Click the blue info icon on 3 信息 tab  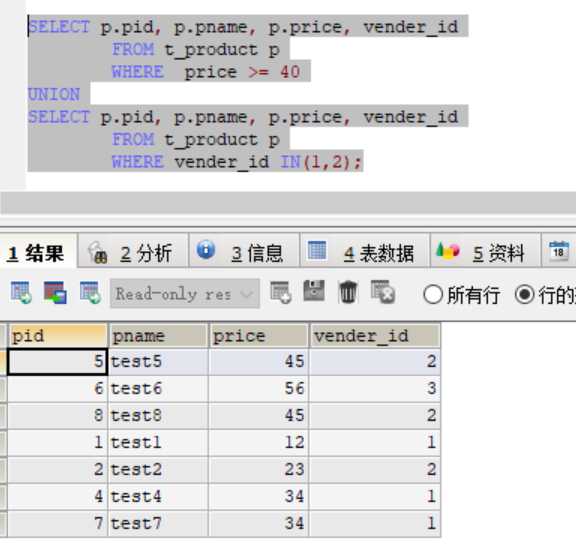coord(206,250)
